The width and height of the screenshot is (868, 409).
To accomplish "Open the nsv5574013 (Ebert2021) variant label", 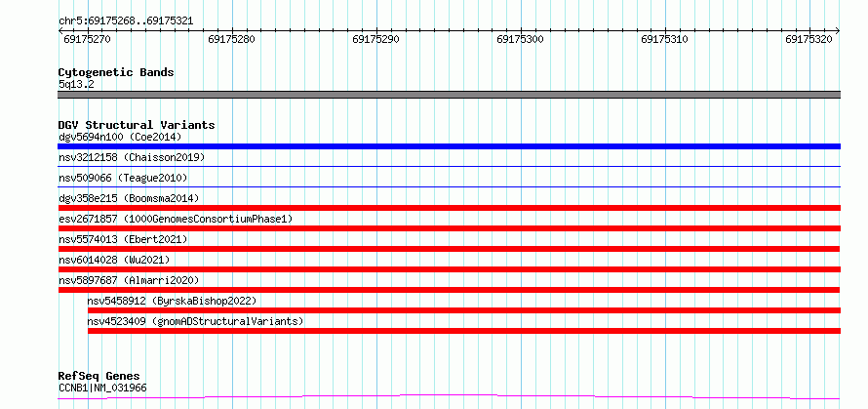I will pyautogui.click(x=123, y=239).
